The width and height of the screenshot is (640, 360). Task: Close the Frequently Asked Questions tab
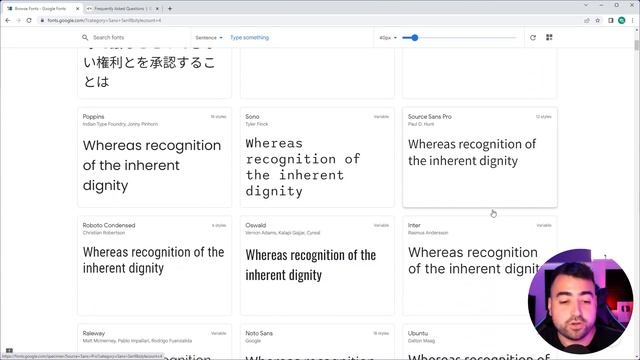pyautogui.click(x=157, y=9)
